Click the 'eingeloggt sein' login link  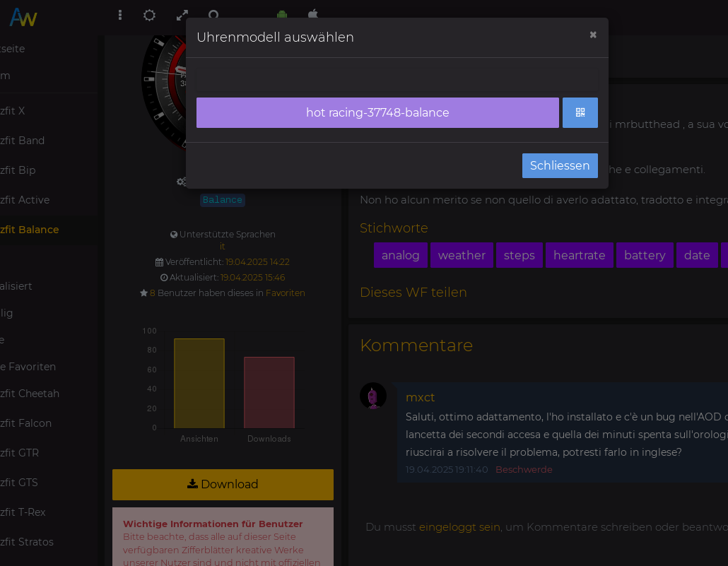click(459, 526)
